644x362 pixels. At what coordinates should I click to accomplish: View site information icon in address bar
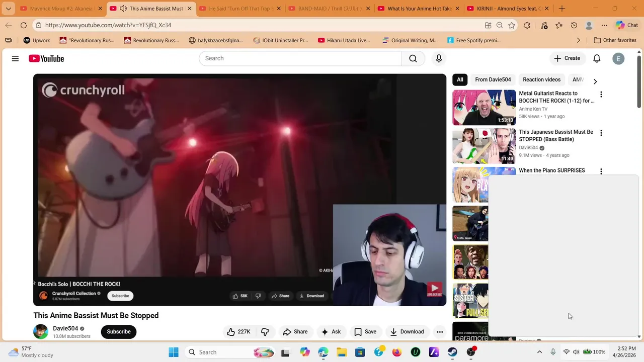pyautogui.click(x=39, y=25)
